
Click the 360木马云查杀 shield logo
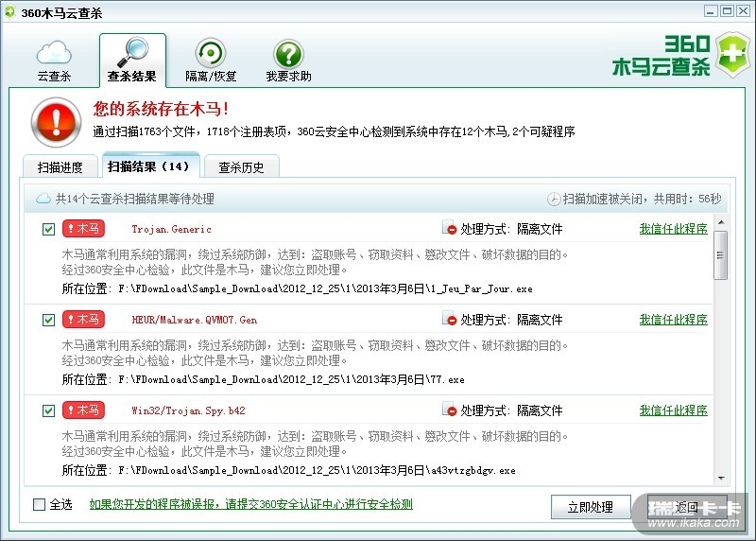point(732,55)
